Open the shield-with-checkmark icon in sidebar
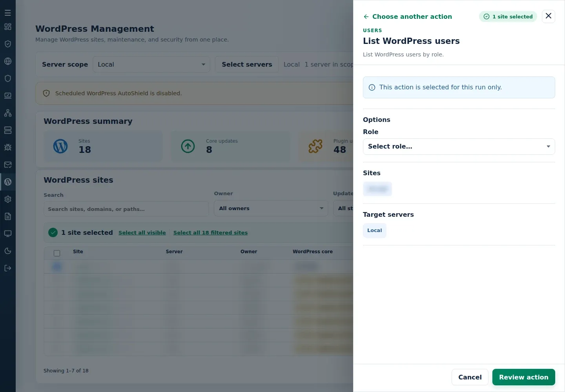The image size is (565, 392). (x=8, y=44)
